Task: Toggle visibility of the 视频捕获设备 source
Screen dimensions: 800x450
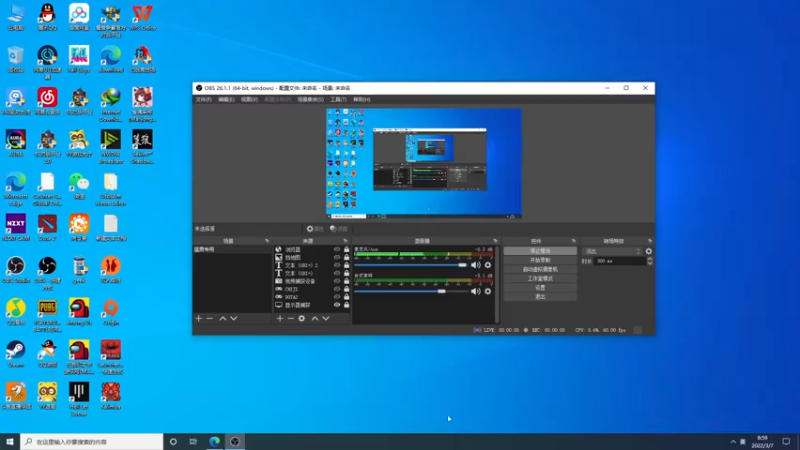Action: [x=337, y=281]
